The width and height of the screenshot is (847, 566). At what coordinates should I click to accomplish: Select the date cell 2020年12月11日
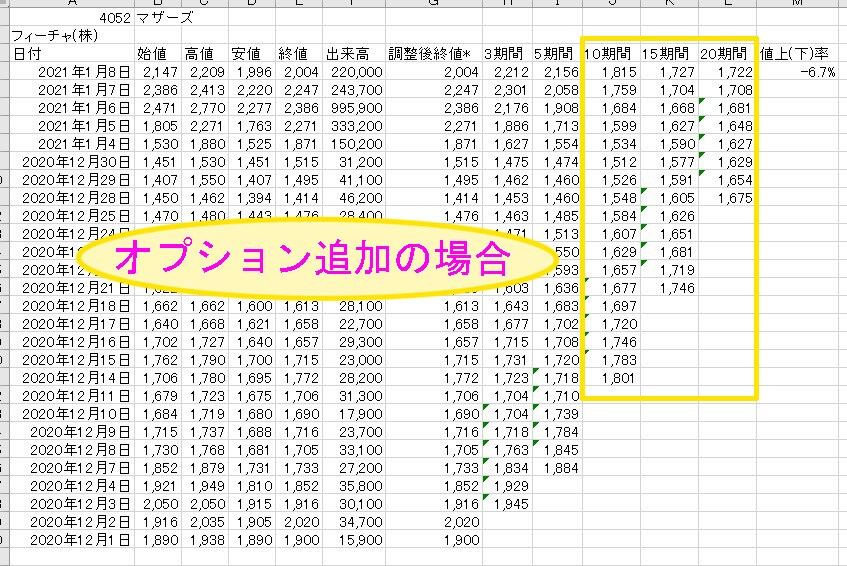pyautogui.click(x=72, y=396)
